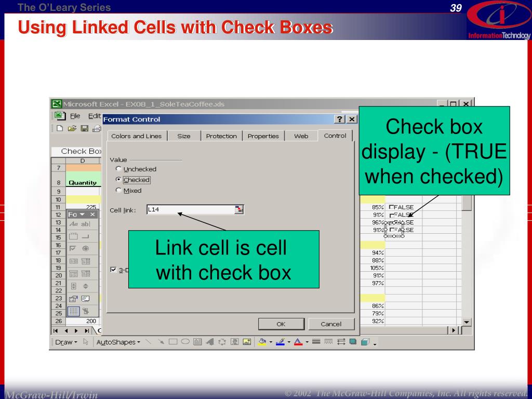Select the List Box tool on Forms toolbar
The height and width of the screenshot is (399, 532).
pyautogui.click(x=74, y=261)
